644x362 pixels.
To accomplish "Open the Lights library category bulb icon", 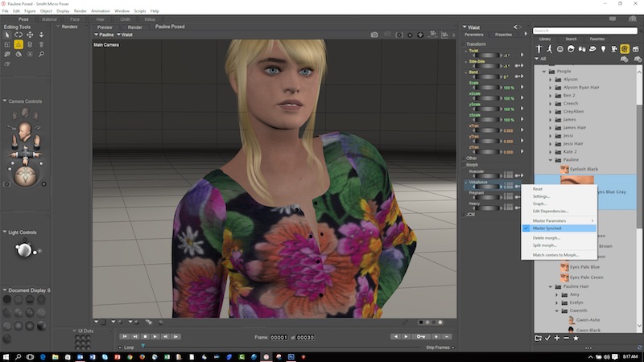I will pos(603,49).
